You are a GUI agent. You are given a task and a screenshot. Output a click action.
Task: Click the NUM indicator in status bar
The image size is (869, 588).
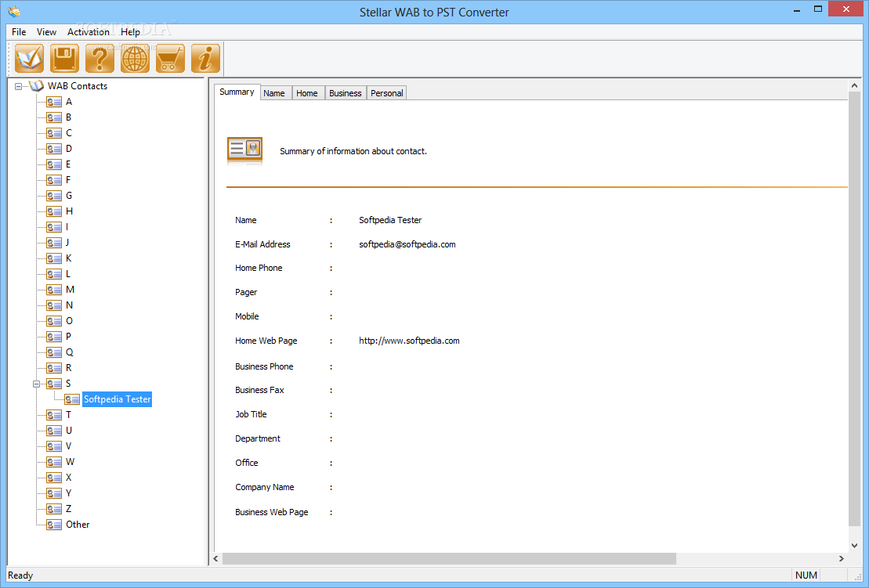[806, 575]
